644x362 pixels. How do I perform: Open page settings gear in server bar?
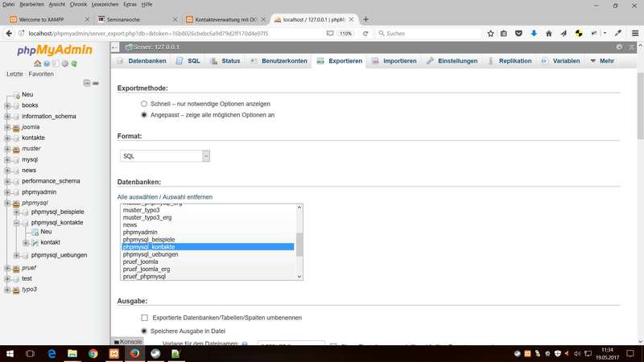pyautogui.click(x=619, y=47)
